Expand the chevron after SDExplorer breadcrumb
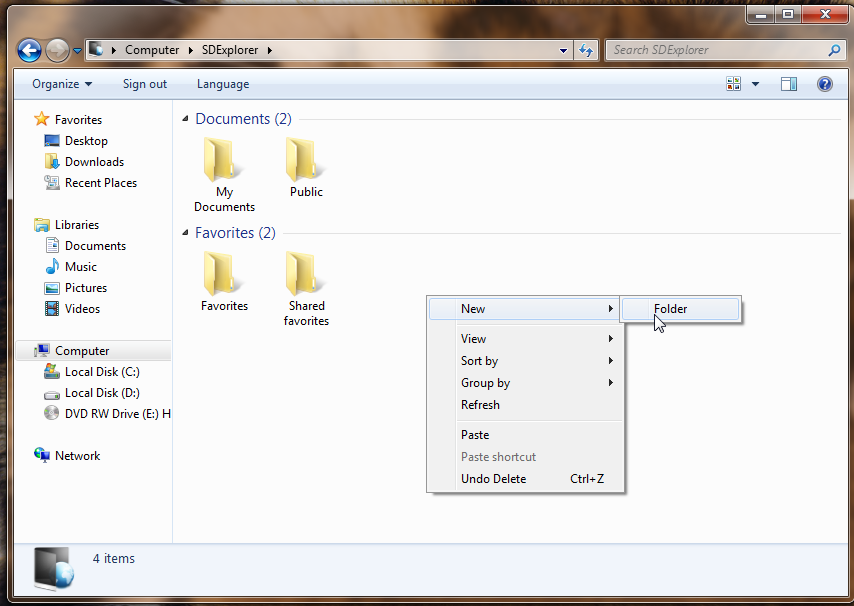The image size is (854, 606). coord(270,50)
